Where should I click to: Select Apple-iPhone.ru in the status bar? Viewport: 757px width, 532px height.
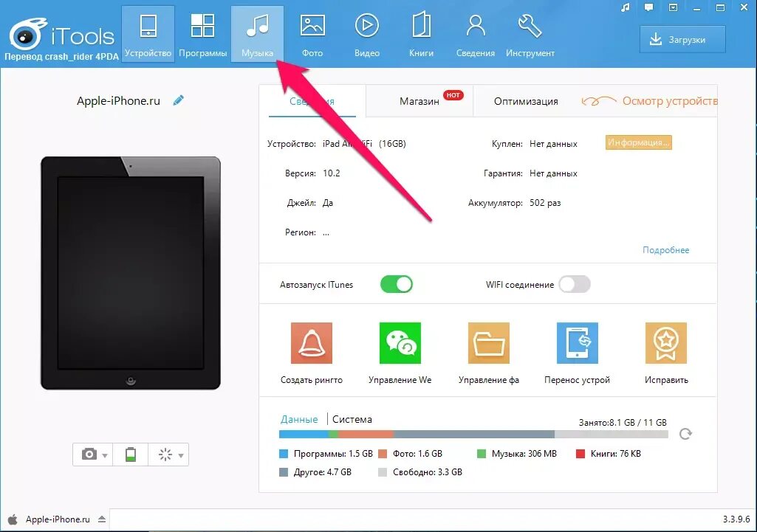(x=58, y=519)
